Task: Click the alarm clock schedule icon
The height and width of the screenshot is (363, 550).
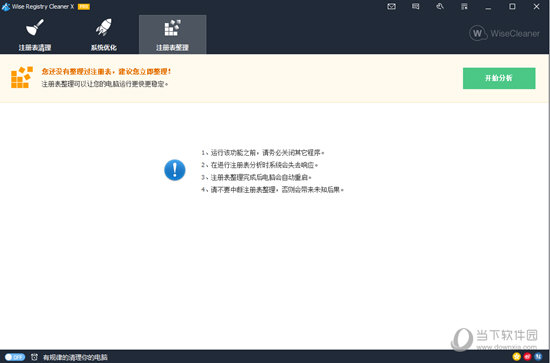Action: click(x=34, y=357)
